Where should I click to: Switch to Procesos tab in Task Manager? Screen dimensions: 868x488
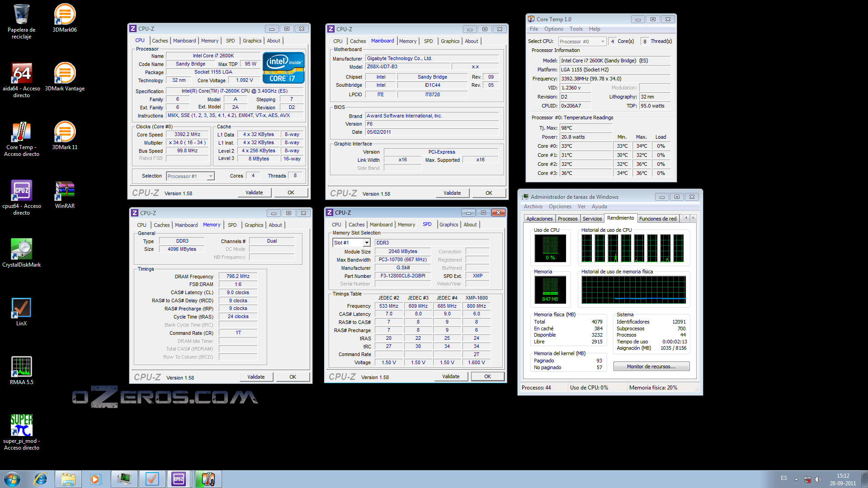click(567, 219)
